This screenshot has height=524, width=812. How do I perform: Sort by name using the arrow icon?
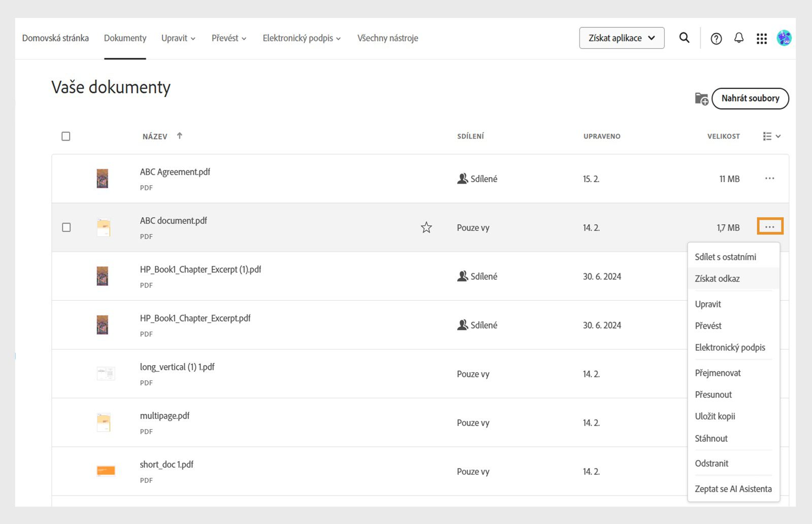coord(180,136)
